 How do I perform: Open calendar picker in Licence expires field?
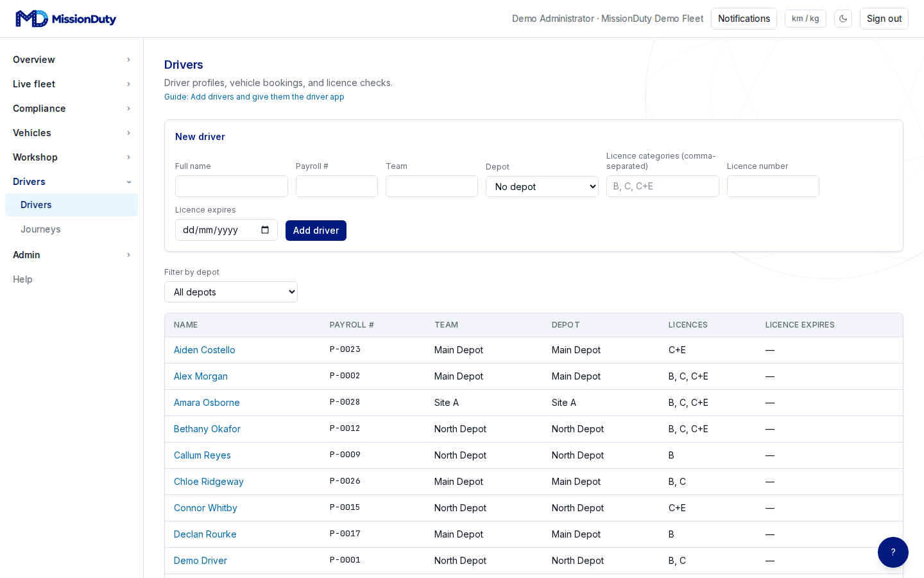265,230
